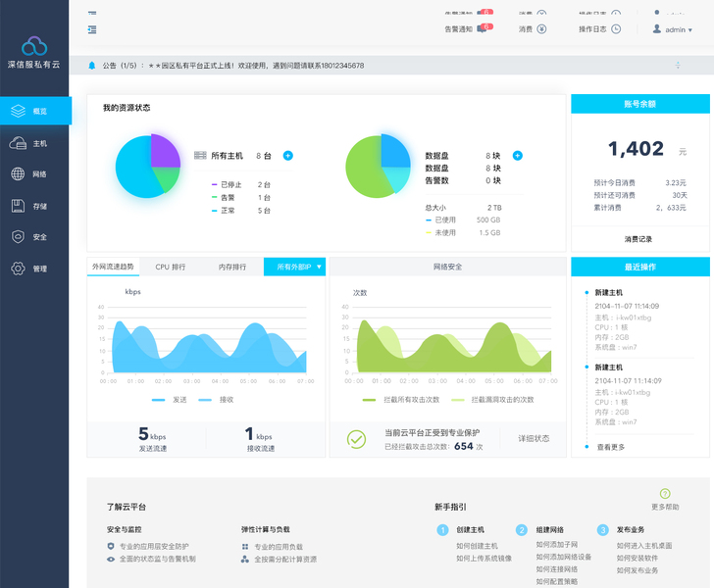The width and height of the screenshot is (714, 588).
Task: Open the 如何安装软件 guide link
Action: (x=637, y=558)
